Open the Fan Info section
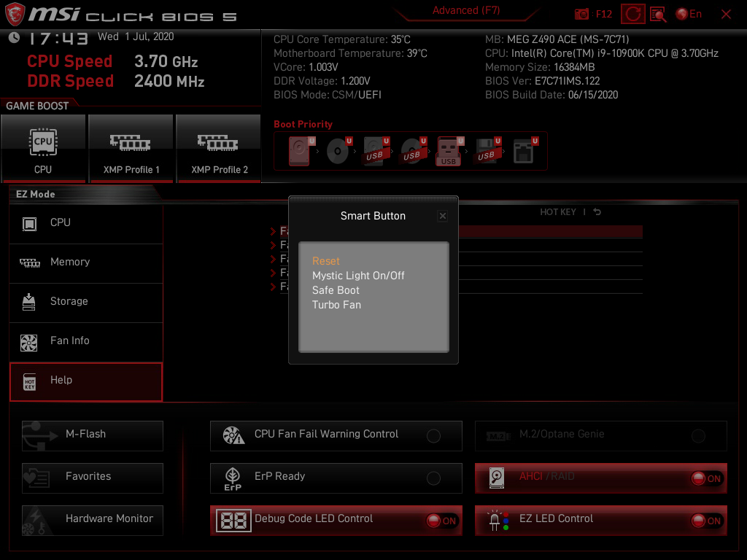 [86, 343]
